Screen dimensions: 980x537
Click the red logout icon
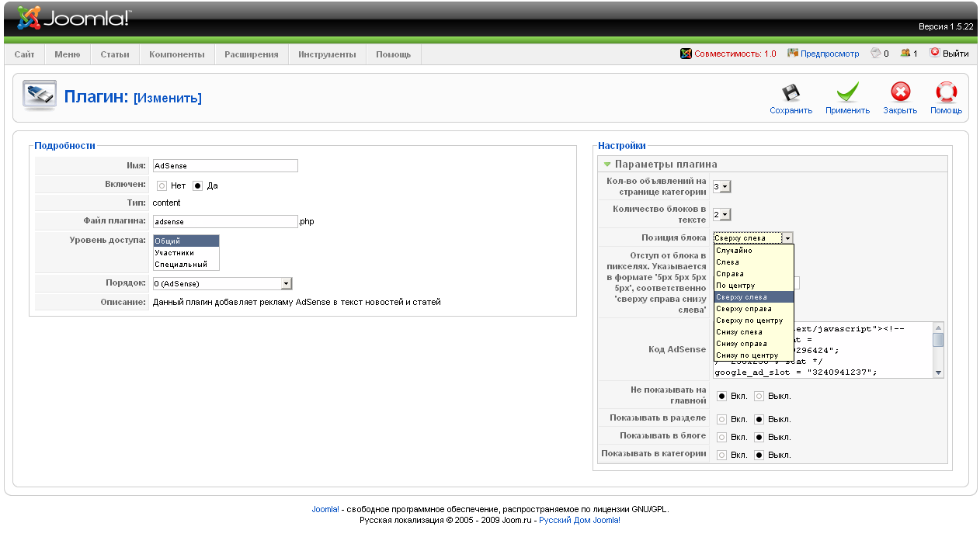[x=935, y=54]
